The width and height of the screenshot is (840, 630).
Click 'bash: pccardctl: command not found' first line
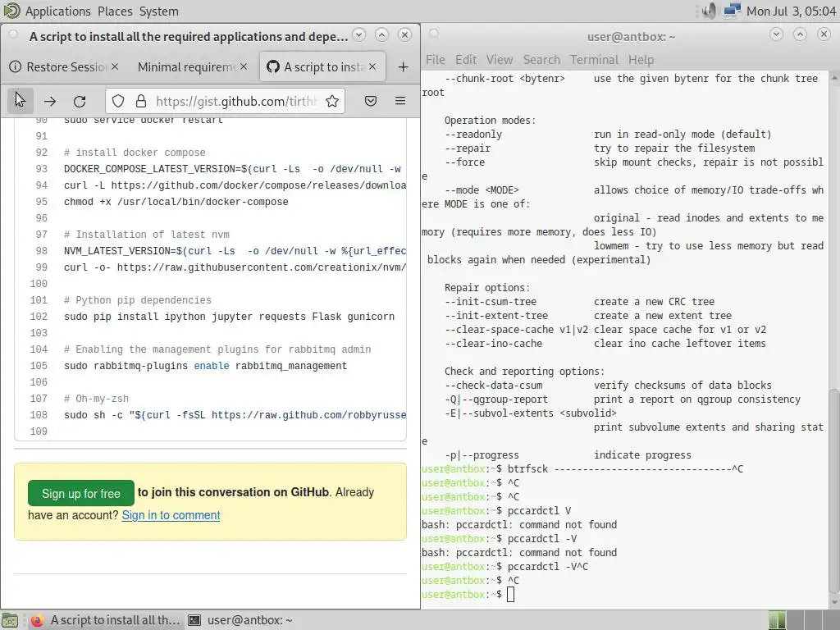(519, 524)
